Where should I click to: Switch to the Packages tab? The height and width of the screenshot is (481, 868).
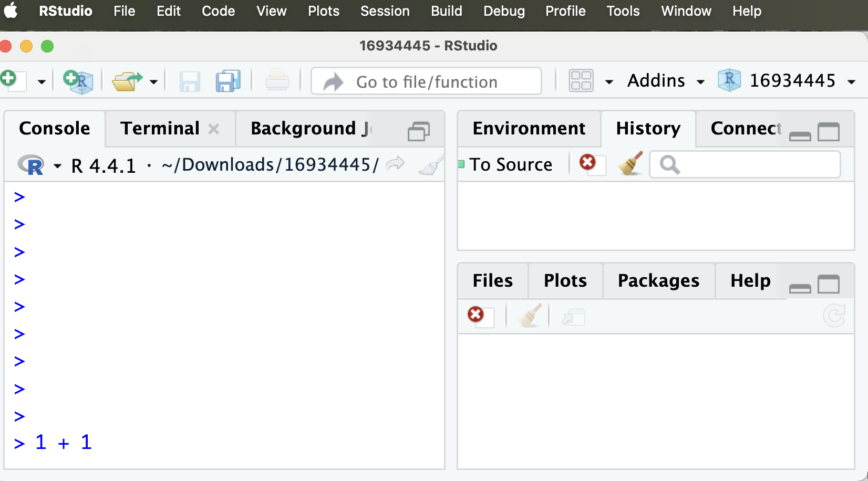click(x=658, y=281)
